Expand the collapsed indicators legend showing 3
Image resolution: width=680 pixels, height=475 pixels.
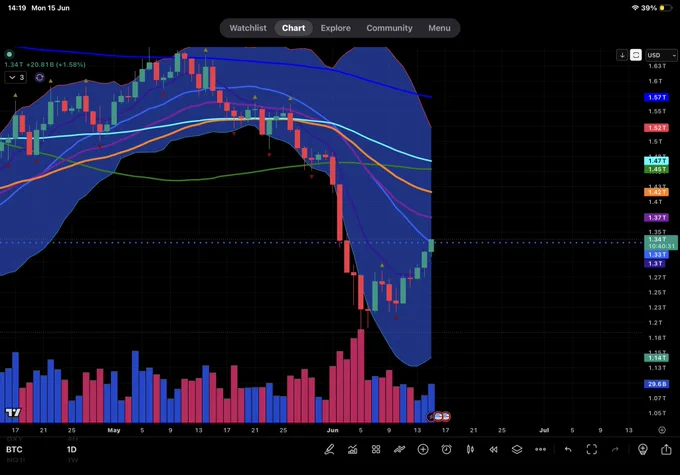(16, 77)
